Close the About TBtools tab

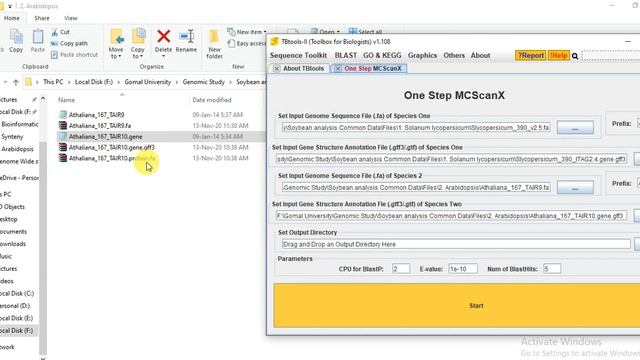pos(276,69)
